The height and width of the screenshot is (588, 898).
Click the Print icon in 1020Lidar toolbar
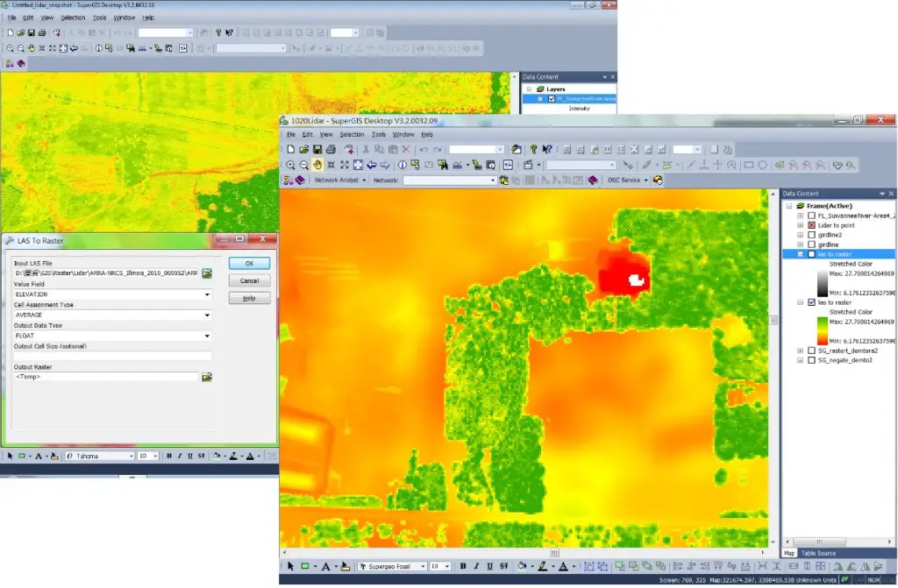point(331,150)
